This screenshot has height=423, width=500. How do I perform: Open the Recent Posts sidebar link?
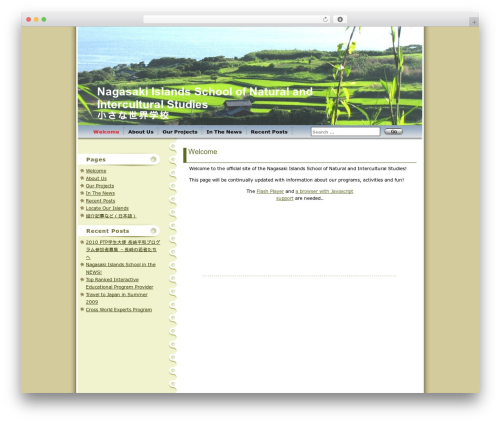click(x=100, y=201)
